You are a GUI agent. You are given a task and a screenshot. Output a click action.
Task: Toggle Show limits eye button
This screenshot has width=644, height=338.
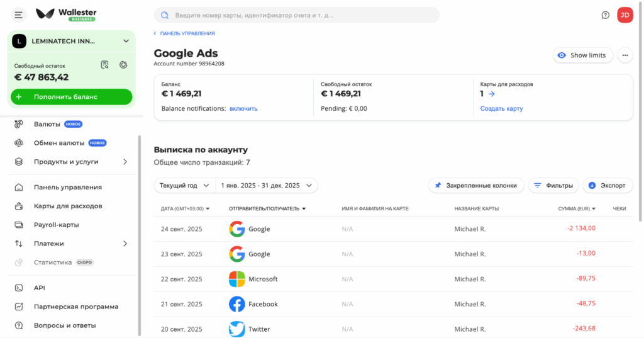tap(582, 55)
